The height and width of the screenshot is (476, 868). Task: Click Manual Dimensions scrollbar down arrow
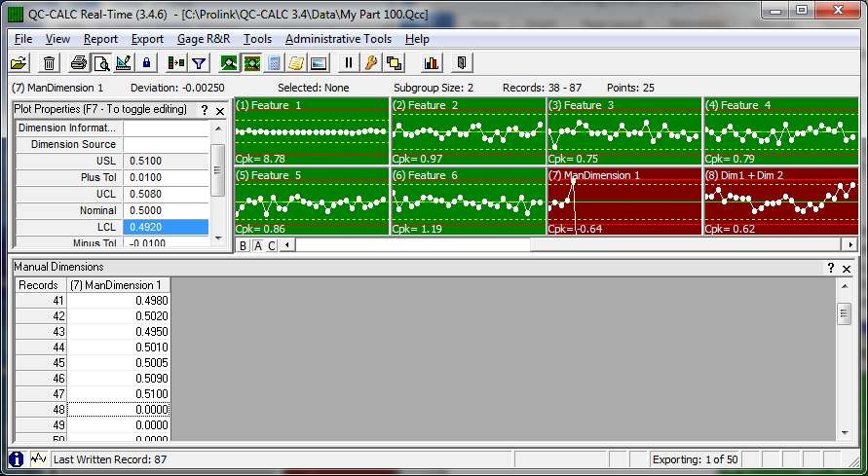845,432
